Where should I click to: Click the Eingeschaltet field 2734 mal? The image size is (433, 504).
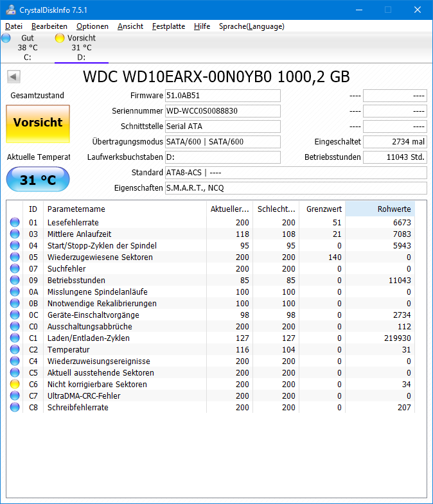point(395,142)
